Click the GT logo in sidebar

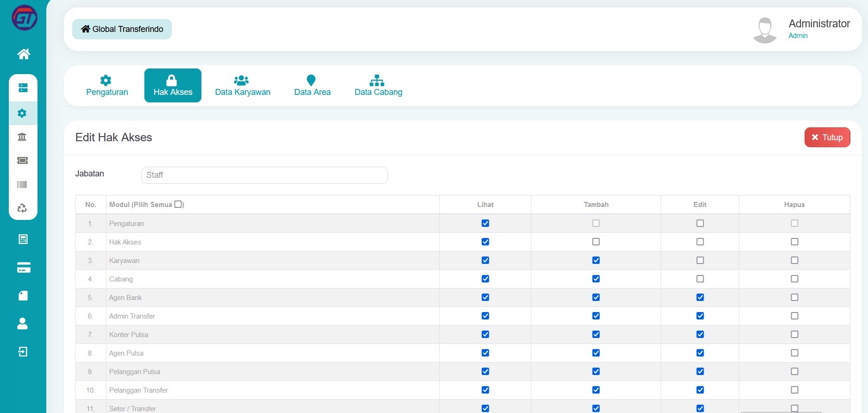tap(24, 18)
